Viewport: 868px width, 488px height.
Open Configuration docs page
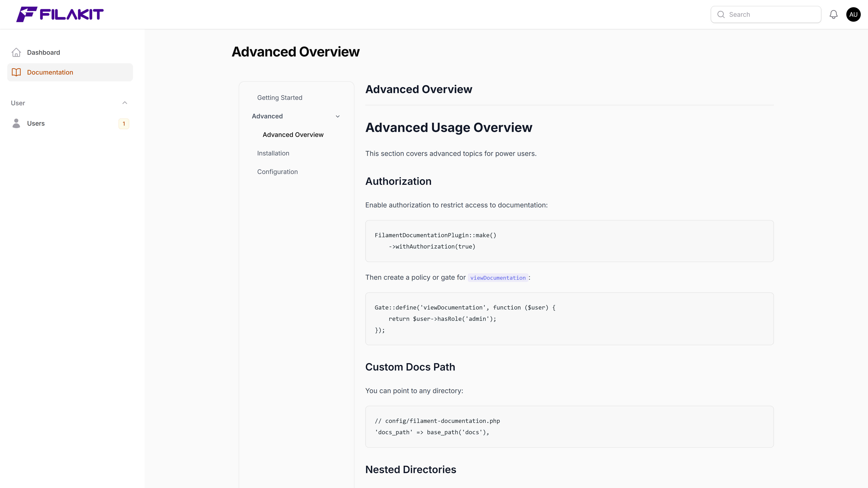(x=277, y=172)
